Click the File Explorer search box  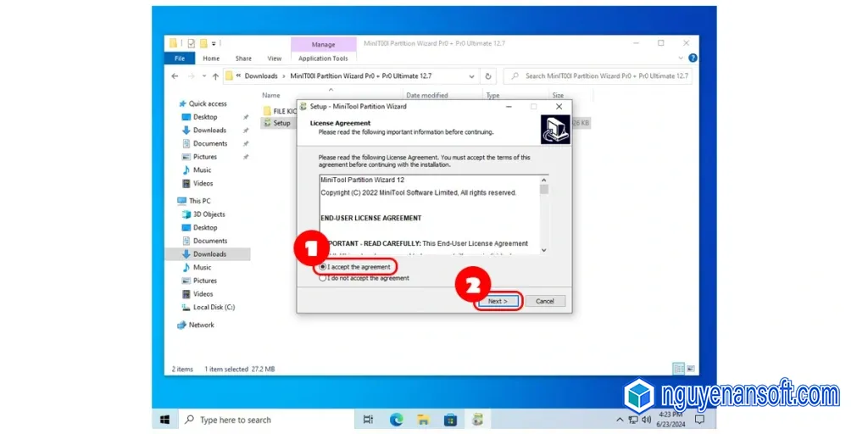[598, 75]
